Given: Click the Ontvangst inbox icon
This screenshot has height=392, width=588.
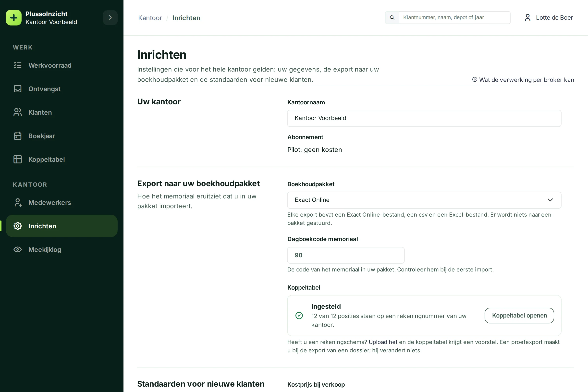Looking at the screenshot, I should tap(17, 89).
